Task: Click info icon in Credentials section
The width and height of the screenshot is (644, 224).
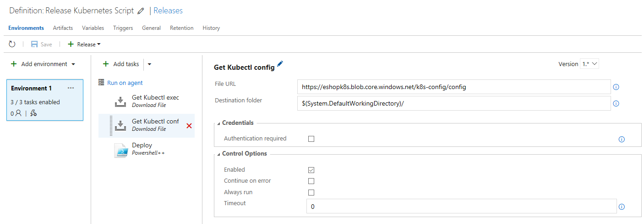Action: tap(622, 139)
